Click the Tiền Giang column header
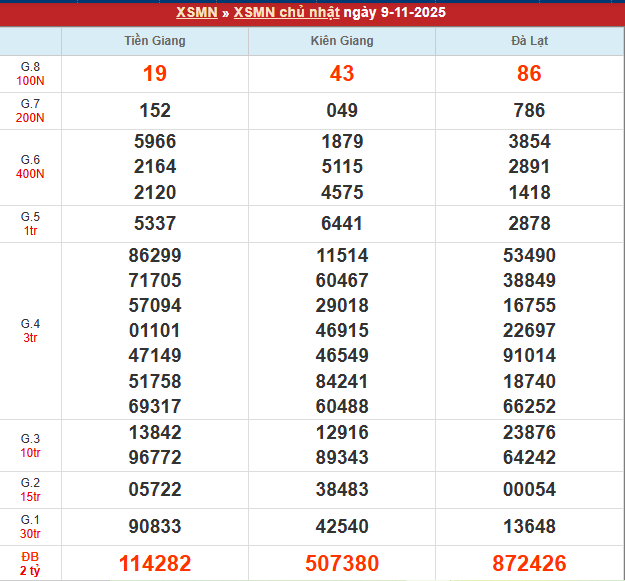 (155, 41)
